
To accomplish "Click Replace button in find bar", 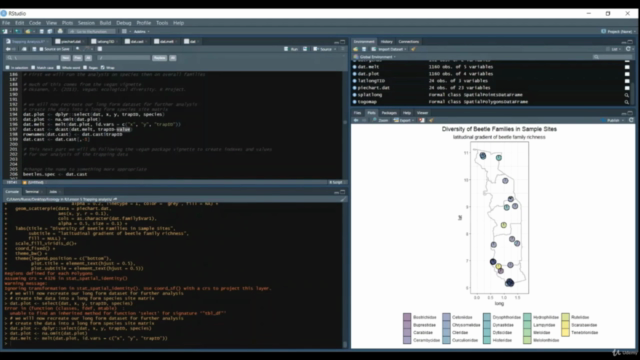I will (160, 58).
